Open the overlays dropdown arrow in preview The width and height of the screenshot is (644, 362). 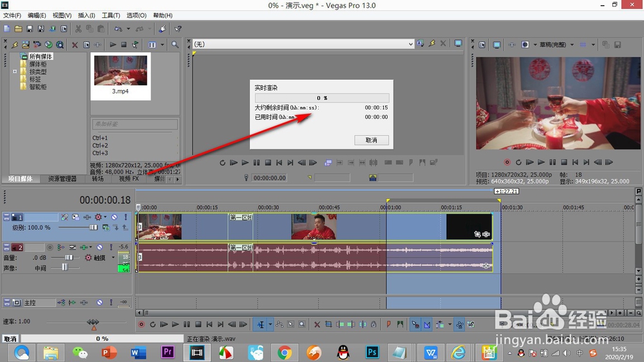[x=593, y=45]
